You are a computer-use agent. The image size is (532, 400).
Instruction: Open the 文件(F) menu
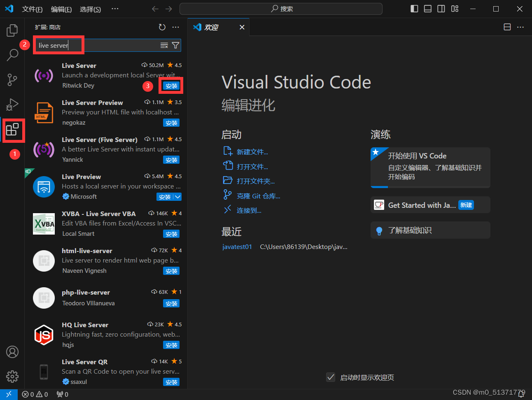[32, 9]
